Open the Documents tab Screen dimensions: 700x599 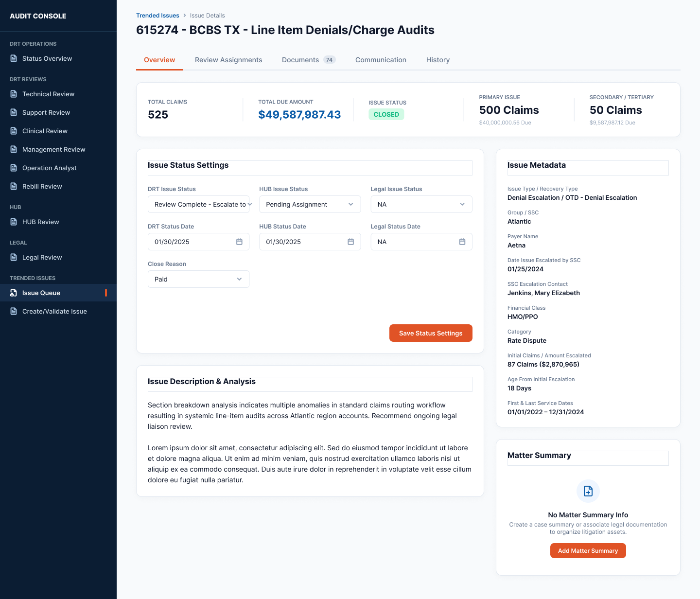309,60
